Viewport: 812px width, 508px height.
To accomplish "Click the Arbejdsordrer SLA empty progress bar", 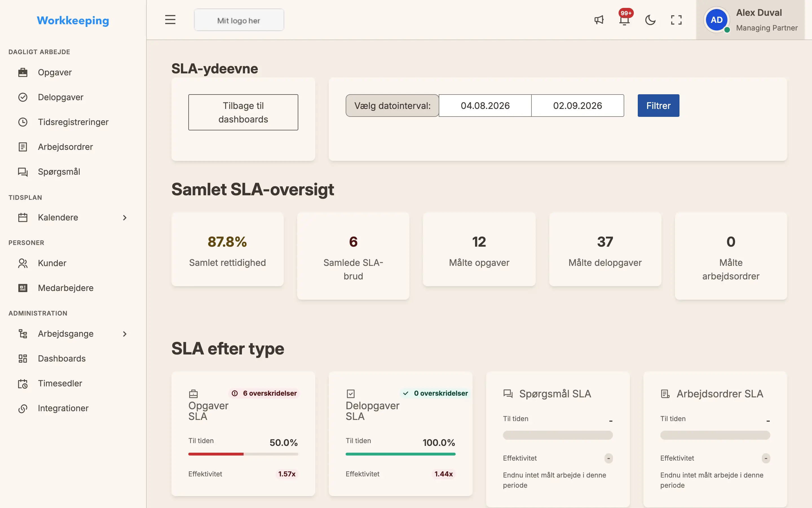I will (x=715, y=435).
